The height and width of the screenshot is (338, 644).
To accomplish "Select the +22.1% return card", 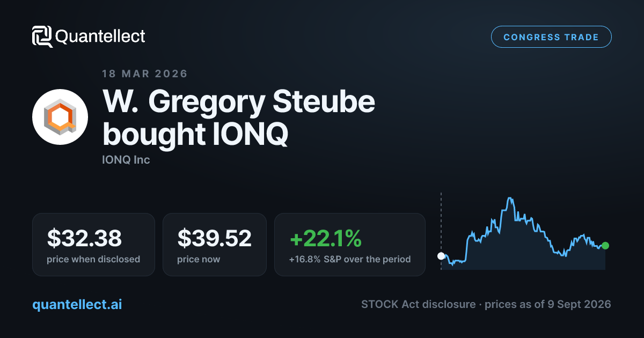I will pyautogui.click(x=350, y=245).
